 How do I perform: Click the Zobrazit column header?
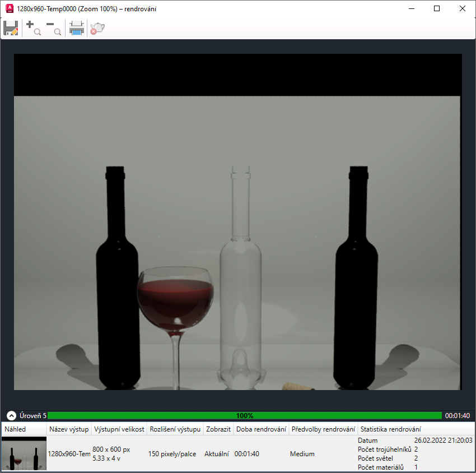[218, 429]
